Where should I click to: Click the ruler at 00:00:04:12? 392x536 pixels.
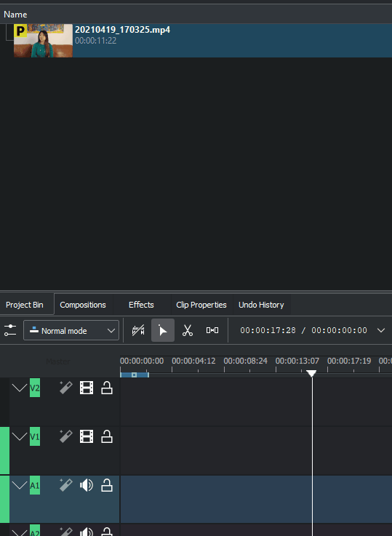click(193, 361)
